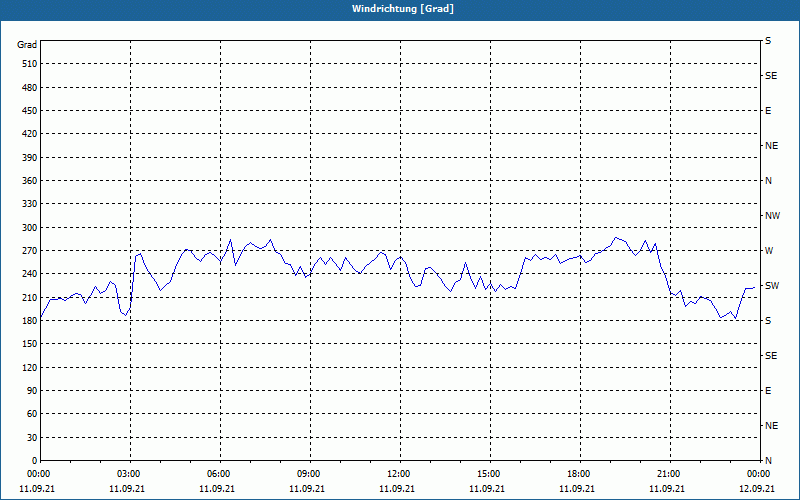Click the "15:00" time tick label
The width and height of the screenshot is (800, 500).
point(488,474)
